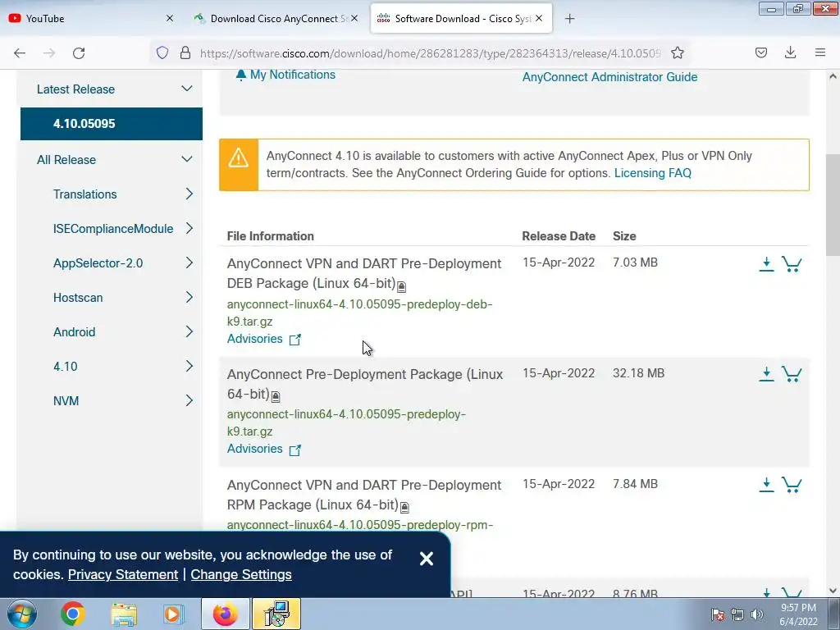Open the Change Settings cookie link
Image resolution: width=840 pixels, height=630 pixels.
(x=241, y=574)
